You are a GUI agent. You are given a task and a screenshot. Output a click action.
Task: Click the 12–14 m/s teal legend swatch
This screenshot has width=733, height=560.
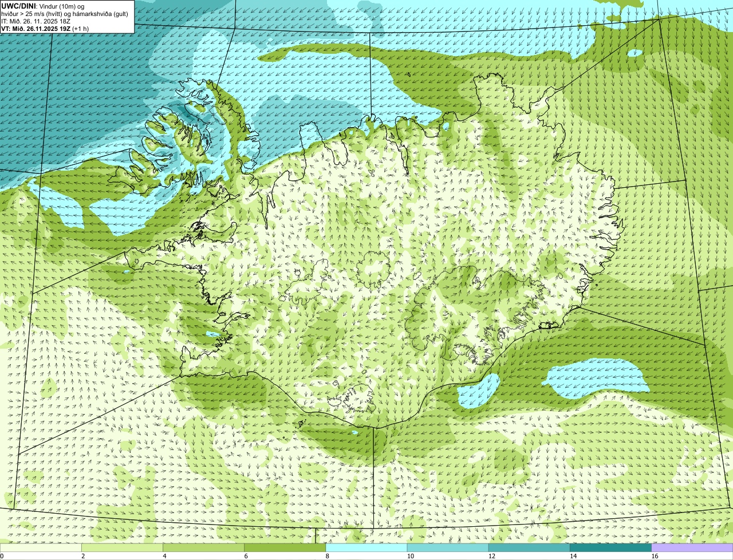(529, 547)
